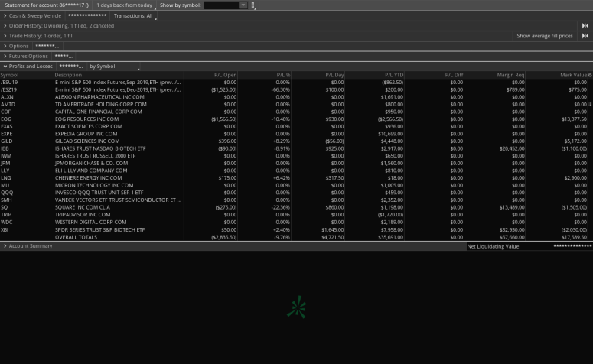The width and height of the screenshot is (593, 364).
Task: Sort by the Description column header
Action: click(x=68, y=75)
